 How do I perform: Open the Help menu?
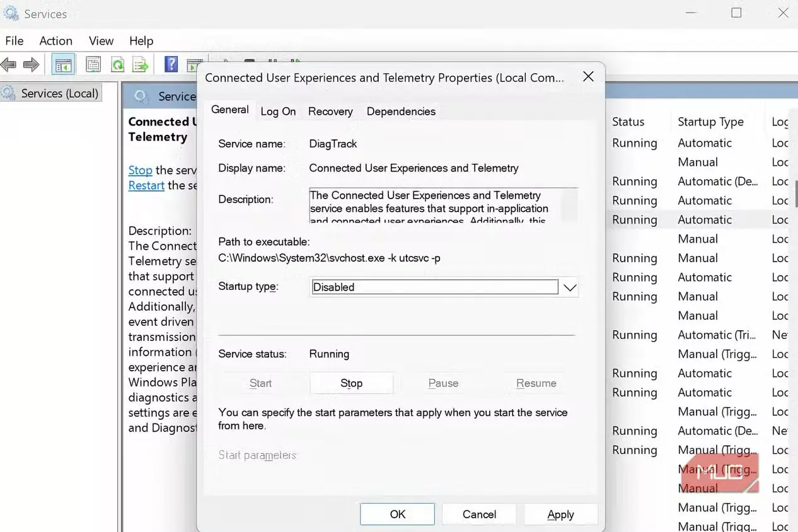(141, 41)
